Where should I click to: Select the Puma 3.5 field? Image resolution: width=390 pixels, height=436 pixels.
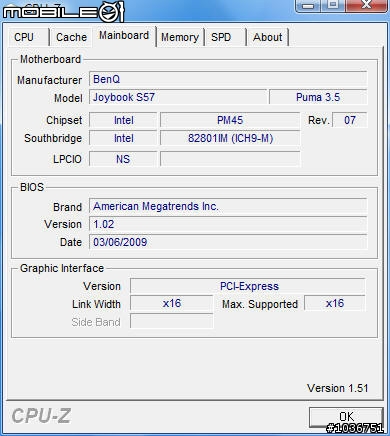point(318,97)
